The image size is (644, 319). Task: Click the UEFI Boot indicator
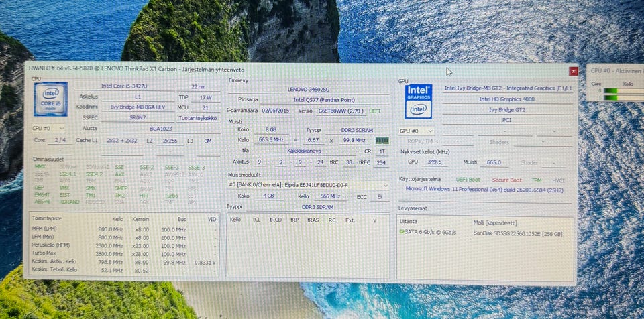pyautogui.click(x=468, y=180)
